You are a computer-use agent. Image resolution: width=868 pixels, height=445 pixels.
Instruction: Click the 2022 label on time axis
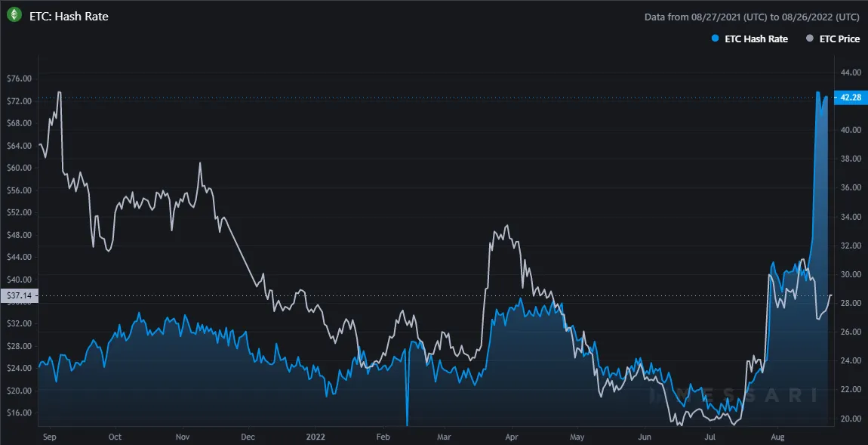point(315,437)
